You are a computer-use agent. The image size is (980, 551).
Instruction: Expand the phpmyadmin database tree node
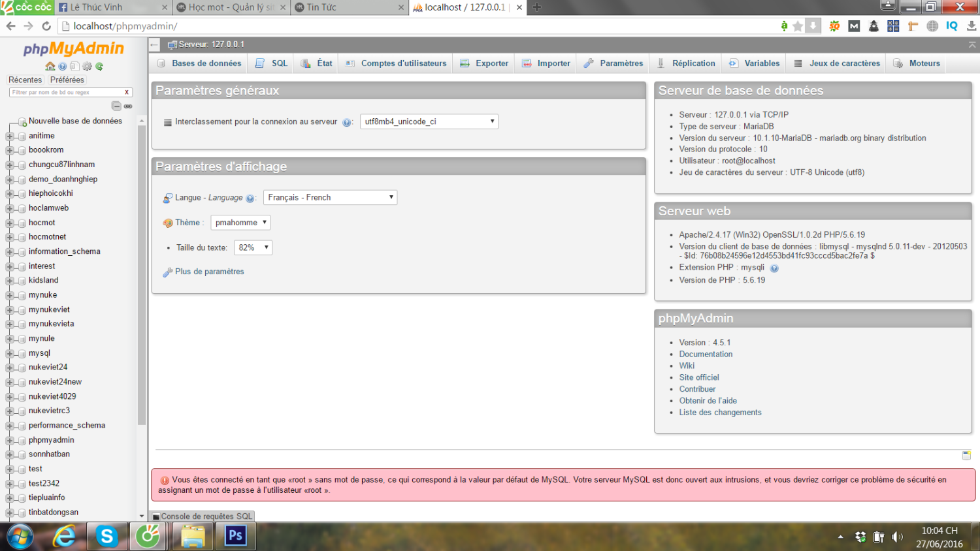pos(10,441)
